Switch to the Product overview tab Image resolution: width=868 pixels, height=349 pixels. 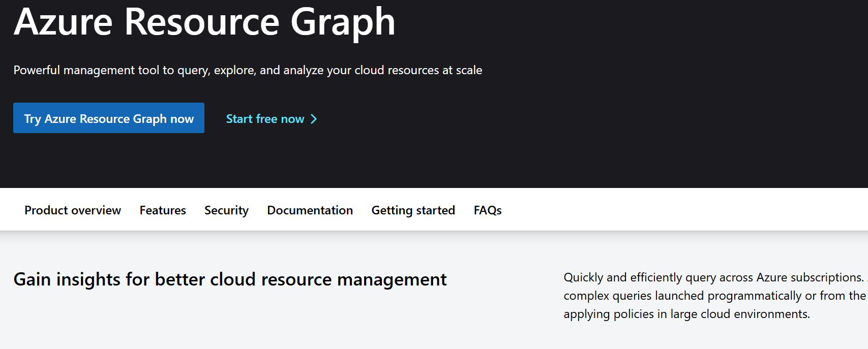[73, 210]
